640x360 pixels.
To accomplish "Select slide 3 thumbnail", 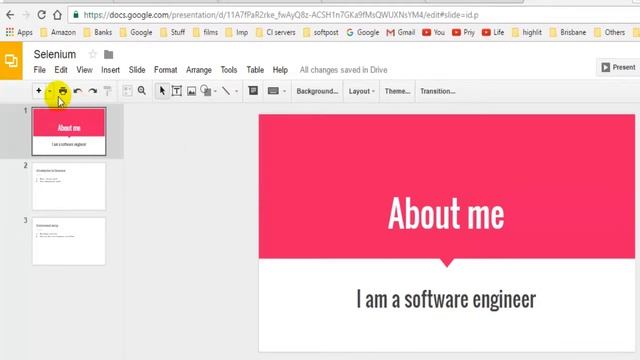I will click(69, 241).
